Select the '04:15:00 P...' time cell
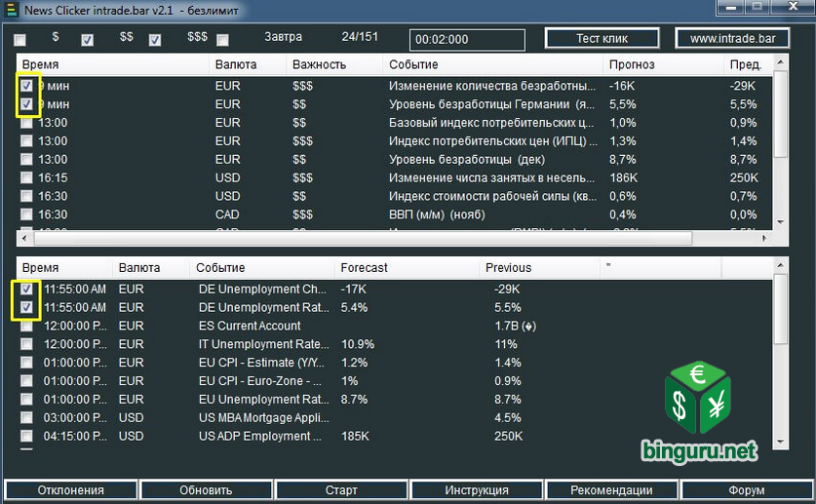The width and height of the screenshot is (816, 504). coord(75,437)
